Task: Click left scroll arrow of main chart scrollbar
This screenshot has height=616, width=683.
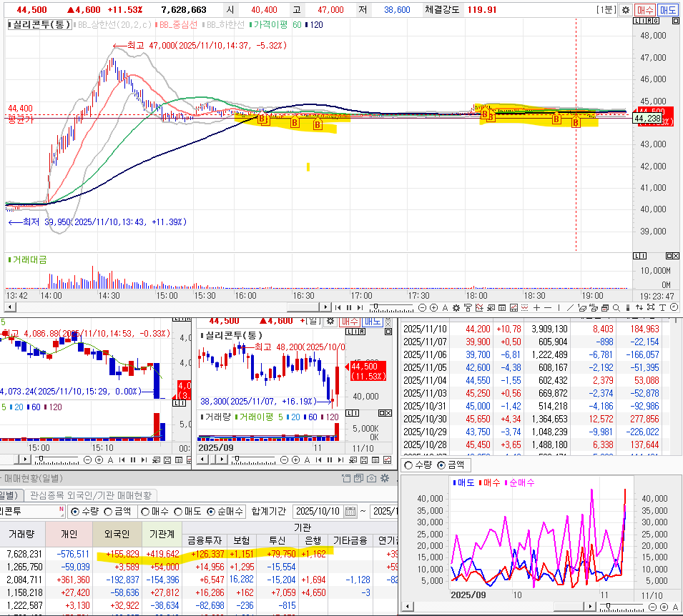Action: [x=9, y=307]
